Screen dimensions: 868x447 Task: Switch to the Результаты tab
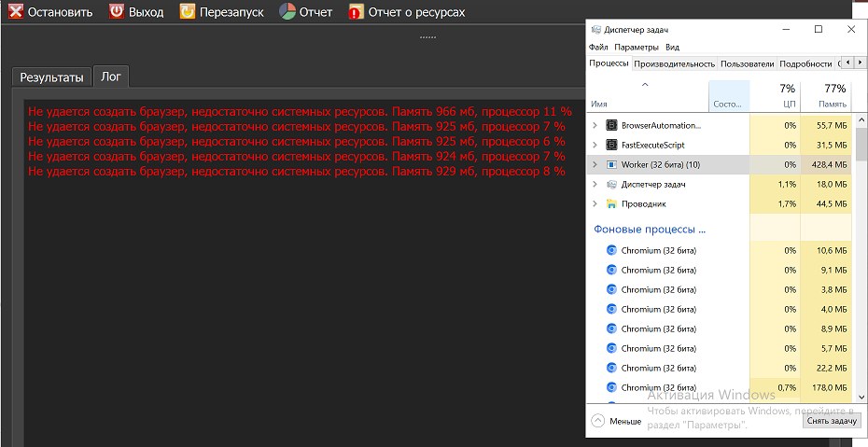(x=52, y=77)
